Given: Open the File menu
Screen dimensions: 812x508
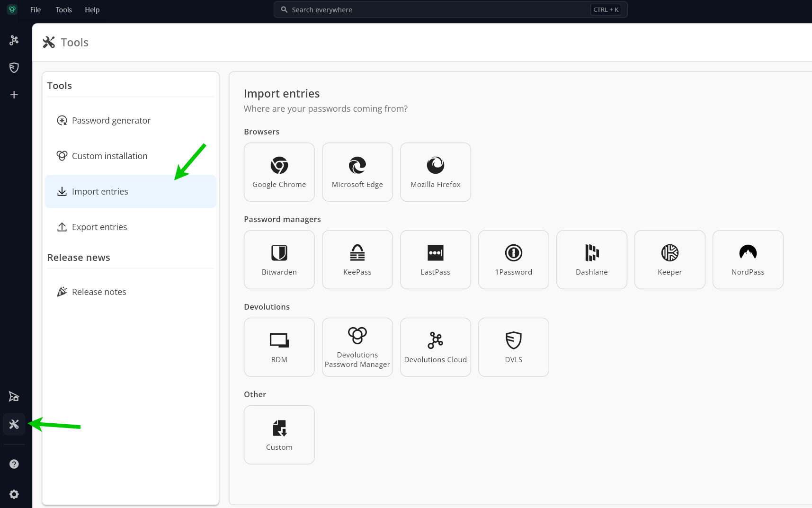Looking at the screenshot, I should click(x=36, y=9).
